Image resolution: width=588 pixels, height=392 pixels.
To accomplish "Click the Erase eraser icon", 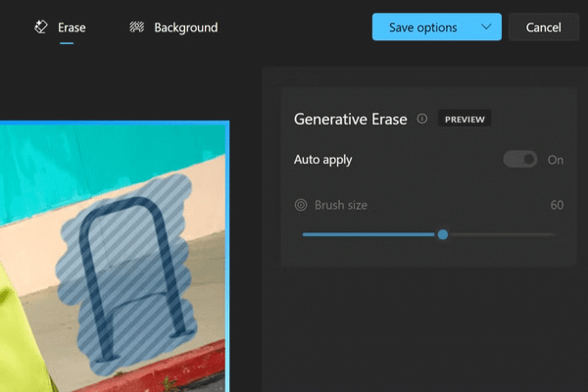I will pos(40,27).
